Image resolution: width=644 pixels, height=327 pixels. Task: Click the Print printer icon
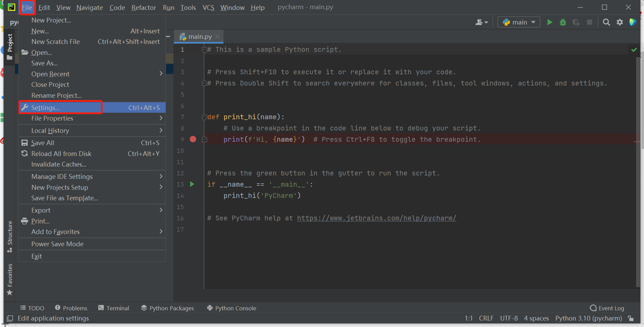click(x=25, y=221)
